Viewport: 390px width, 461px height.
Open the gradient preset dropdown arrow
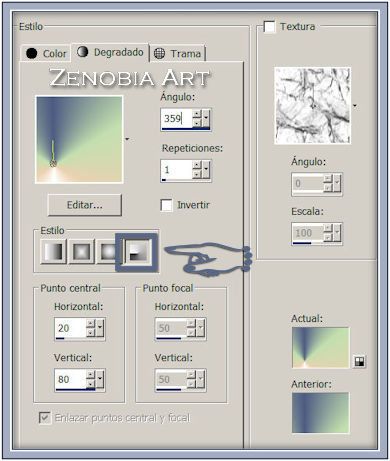point(127,139)
